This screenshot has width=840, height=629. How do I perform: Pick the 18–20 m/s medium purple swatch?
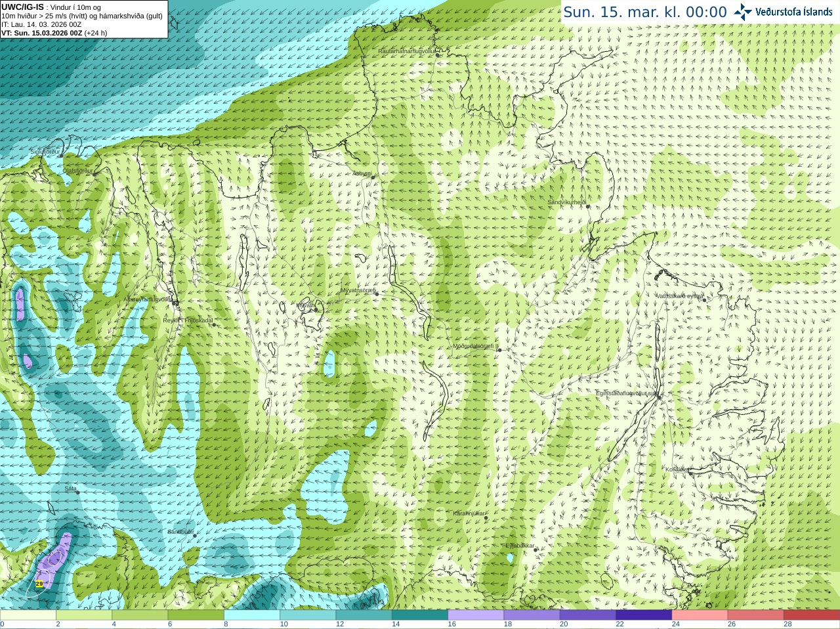pyautogui.click(x=532, y=615)
